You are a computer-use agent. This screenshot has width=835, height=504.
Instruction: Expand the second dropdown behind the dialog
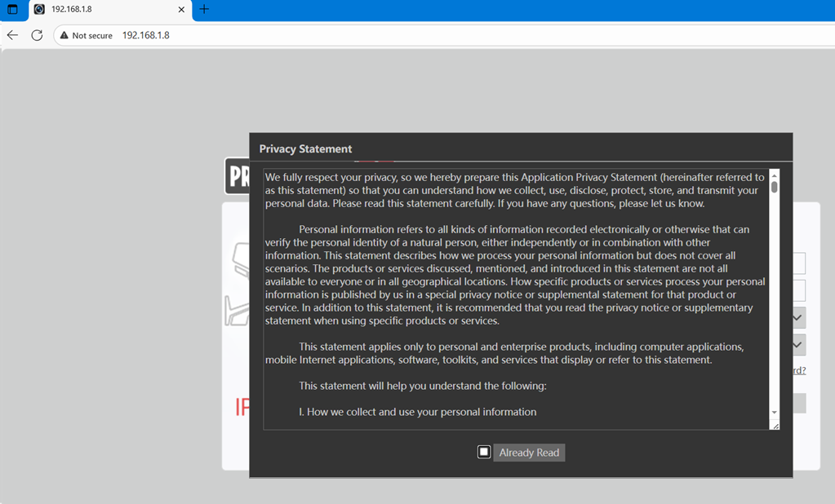tap(798, 345)
